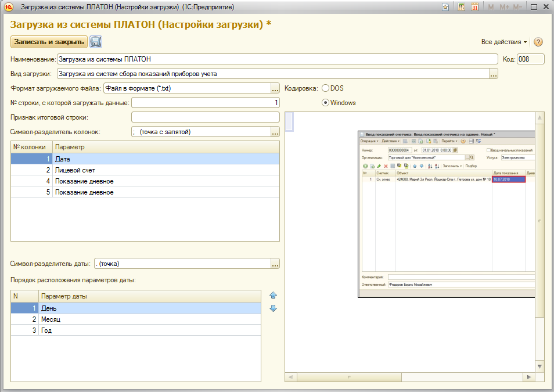Click the preview's horizontal scrollbar right arrow
Viewport: 554px width, 392px height.
pos(529,377)
